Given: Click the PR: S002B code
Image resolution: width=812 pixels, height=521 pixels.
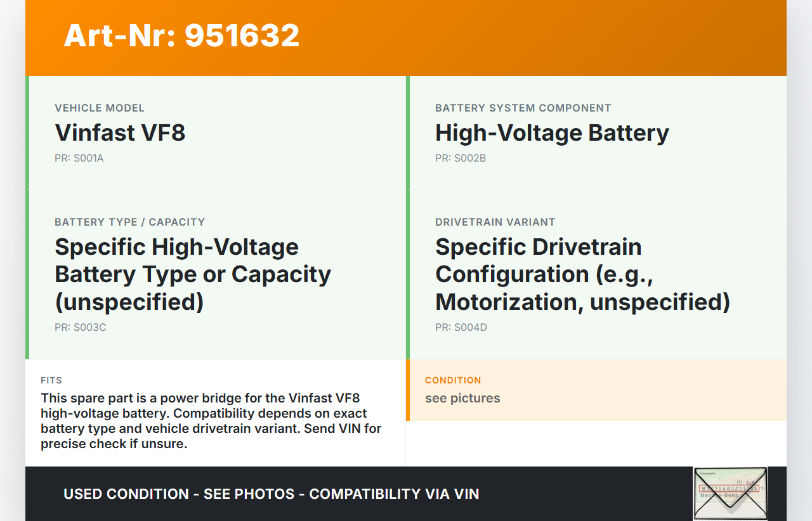Looking at the screenshot, I should 460,158.
